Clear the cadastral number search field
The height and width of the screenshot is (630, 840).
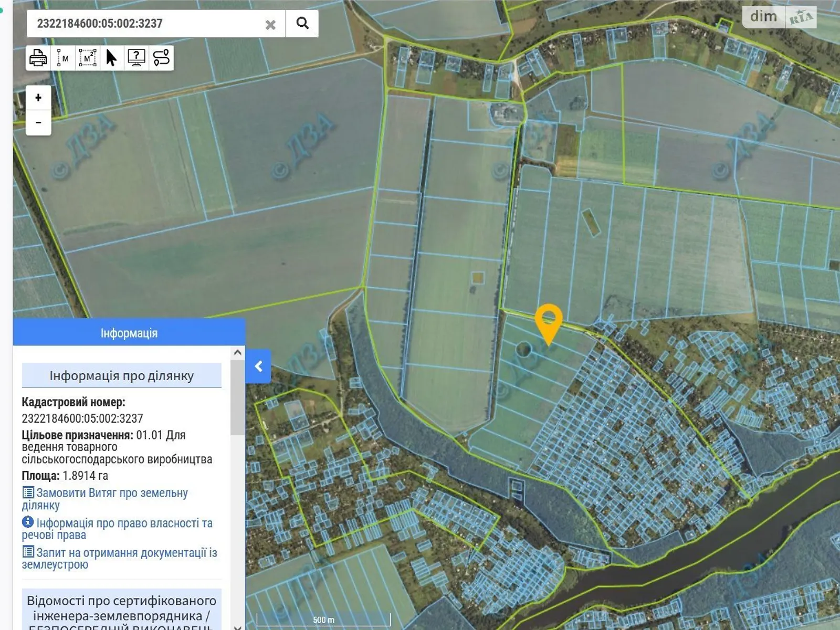point(270,25)
